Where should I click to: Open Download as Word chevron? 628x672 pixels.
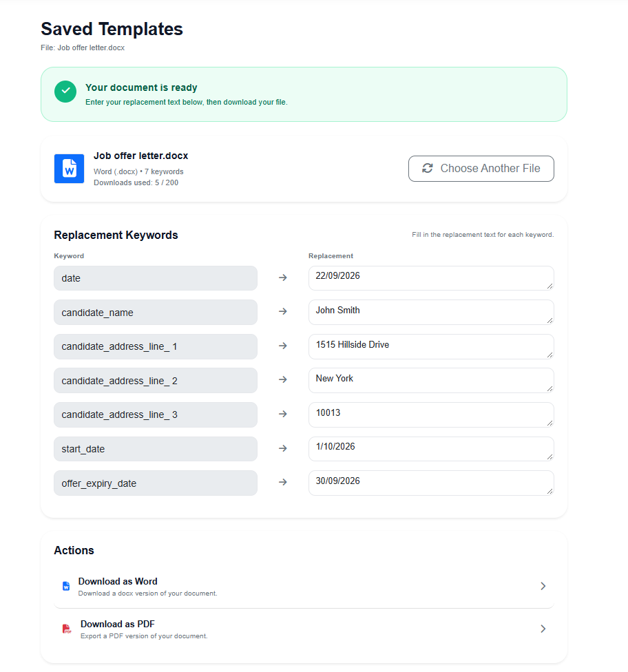[x=543, y=586]
